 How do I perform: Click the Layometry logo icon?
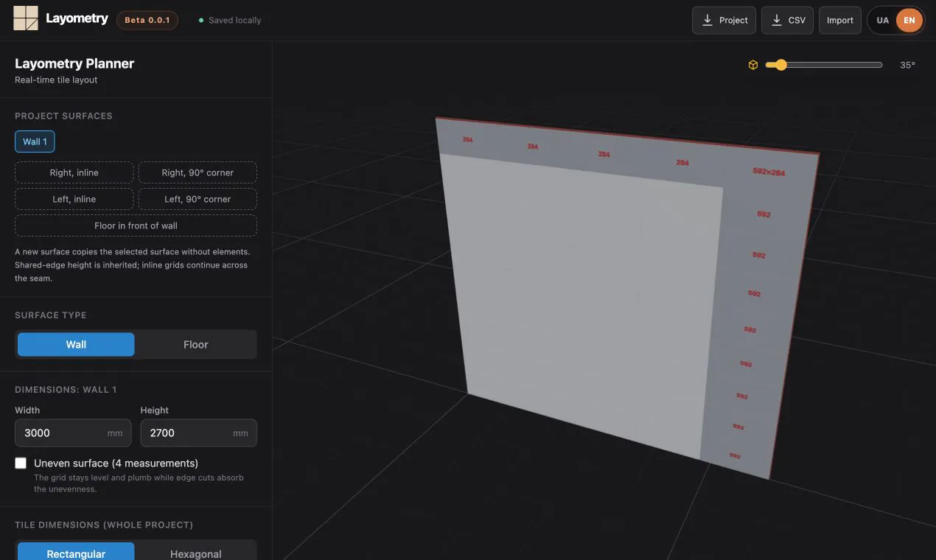(x=26, y=18)
